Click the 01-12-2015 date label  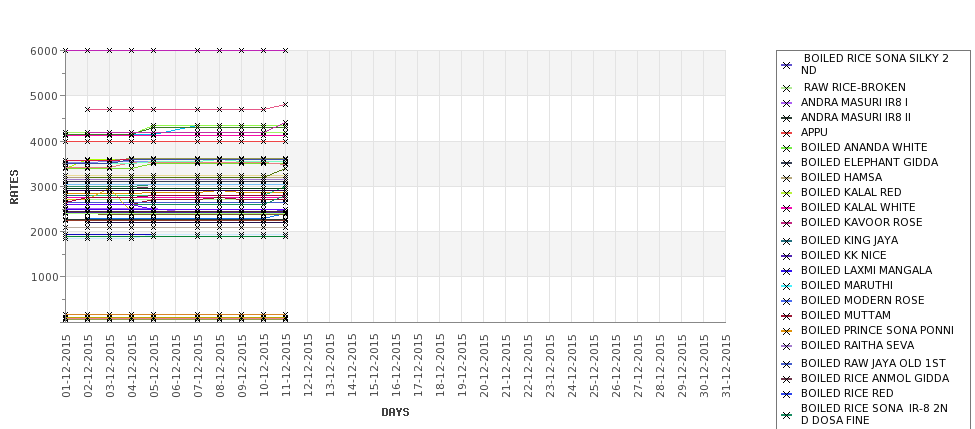click(66, 366)
